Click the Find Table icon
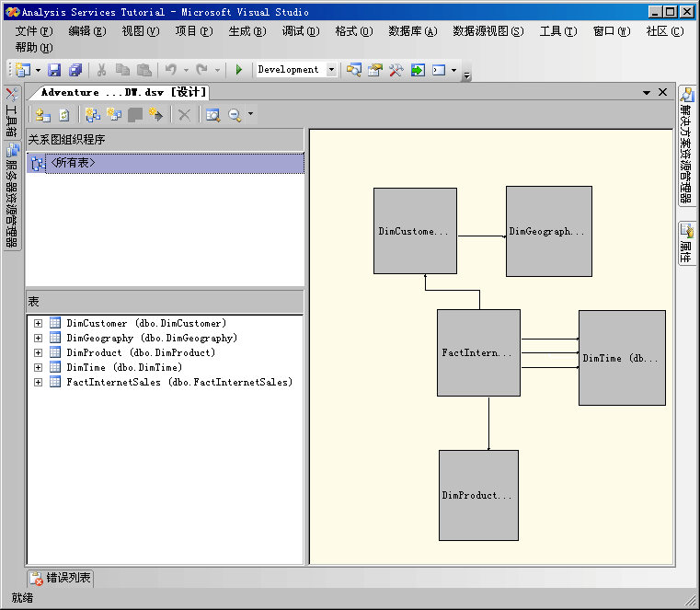Screen dimensions: 700x610 pyautogui.click(x=212, y=115)
